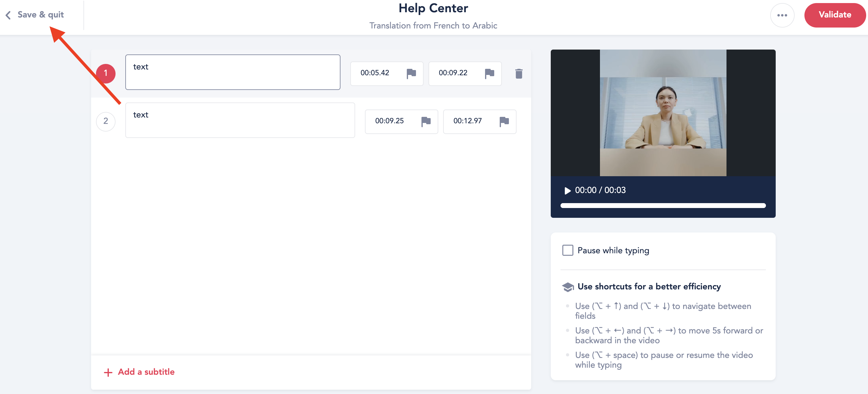
Task: Enable the Pause while typing checkbox
Action: click(568, 250)
